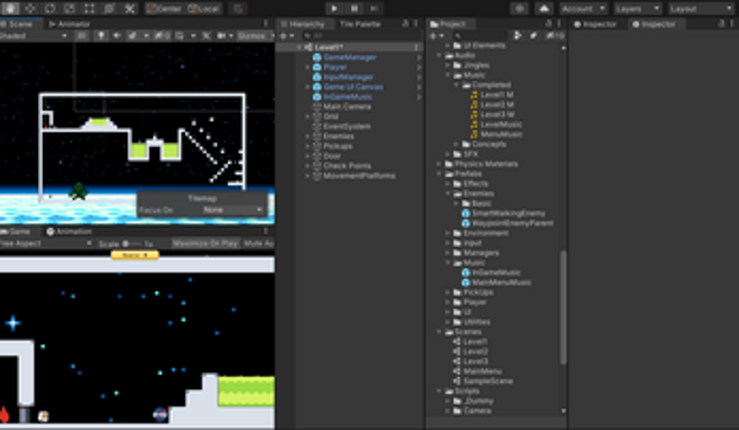The height and width of the screenshot is (430, 739).
Task: Select the Hand tool in the toolbar
Action: click(10, 8)
